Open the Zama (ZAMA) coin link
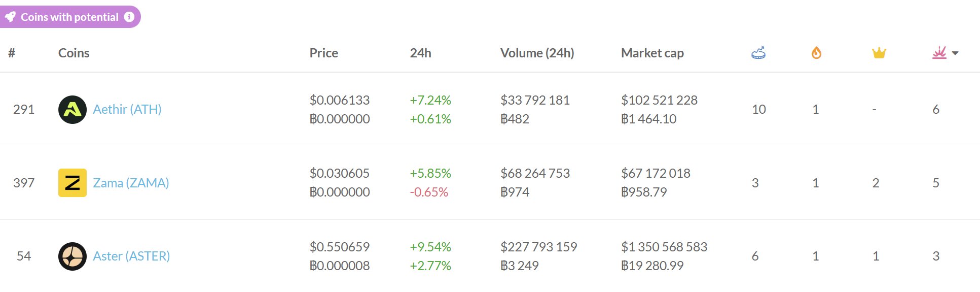 point(131,183)
